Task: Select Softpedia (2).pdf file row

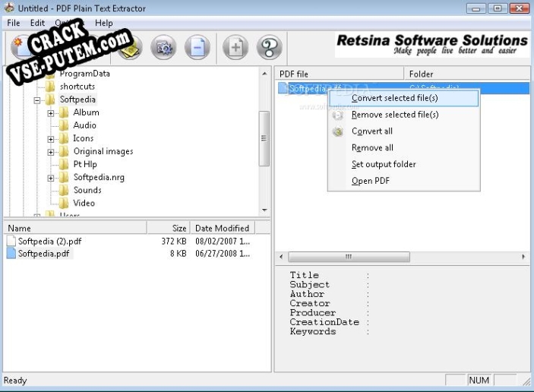Action: pyautogui.click(x=128, y=241)
